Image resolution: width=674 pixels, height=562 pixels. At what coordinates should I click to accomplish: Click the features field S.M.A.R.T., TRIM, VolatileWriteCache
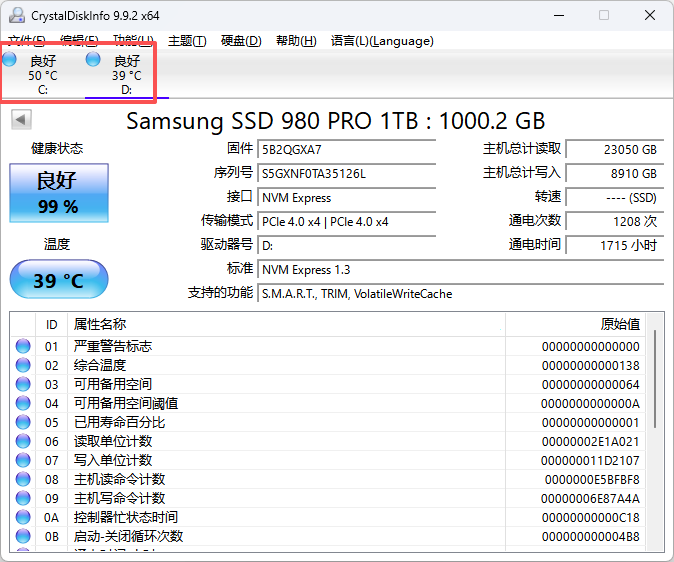[x=461, y=294]
